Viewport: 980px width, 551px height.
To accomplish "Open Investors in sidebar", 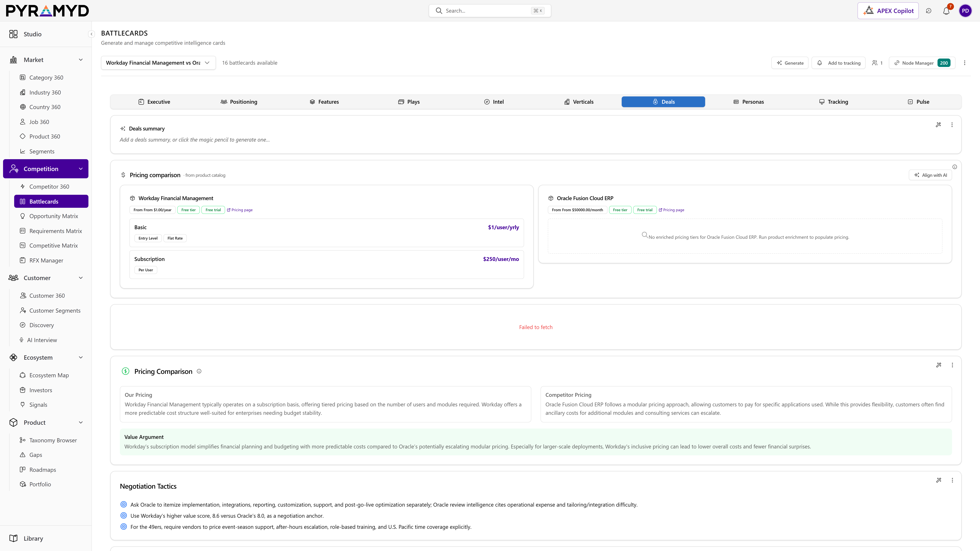I will [41, 390].
